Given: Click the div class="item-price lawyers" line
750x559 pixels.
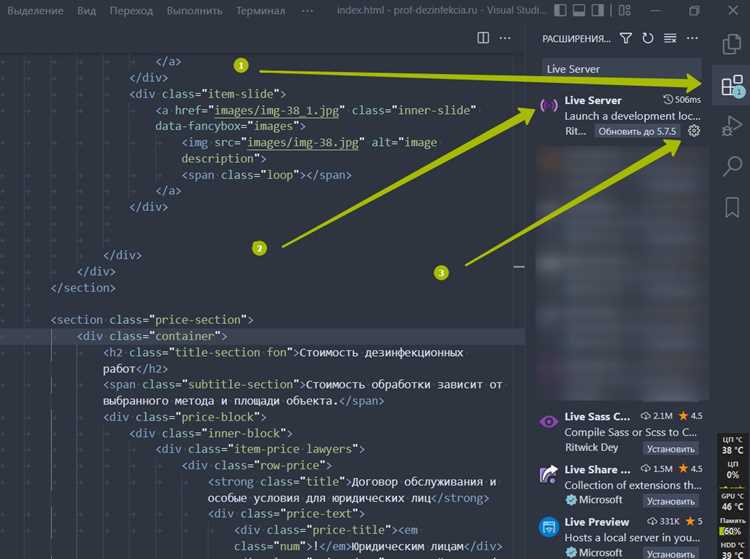Looking at the screenshot, I should [x=260, y=449].
